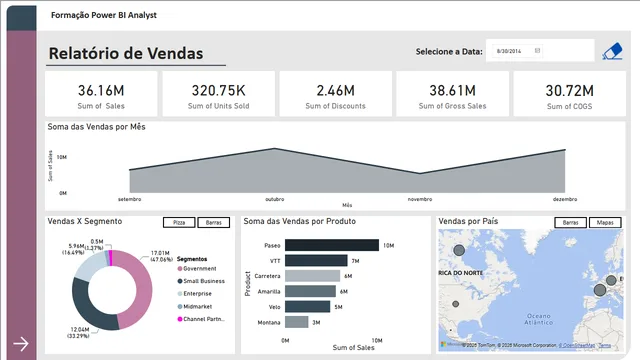640x360 pixels.
Task: Click the novembro axis label
Action: pyautogui.click(x=420, y=199)
